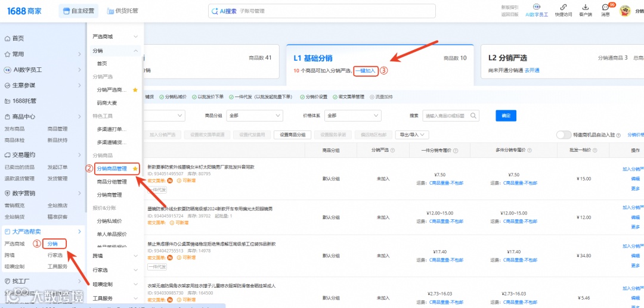
Task: Expand the 工具服务 submenu section
Action: click(x=136, y=298)
